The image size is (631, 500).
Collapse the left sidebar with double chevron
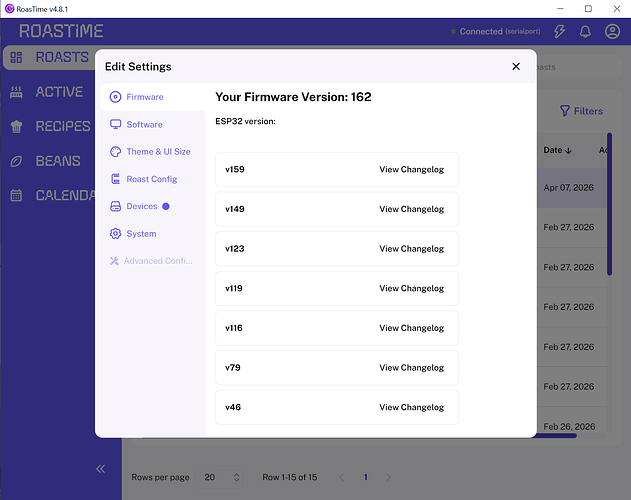tap(101, 469)
